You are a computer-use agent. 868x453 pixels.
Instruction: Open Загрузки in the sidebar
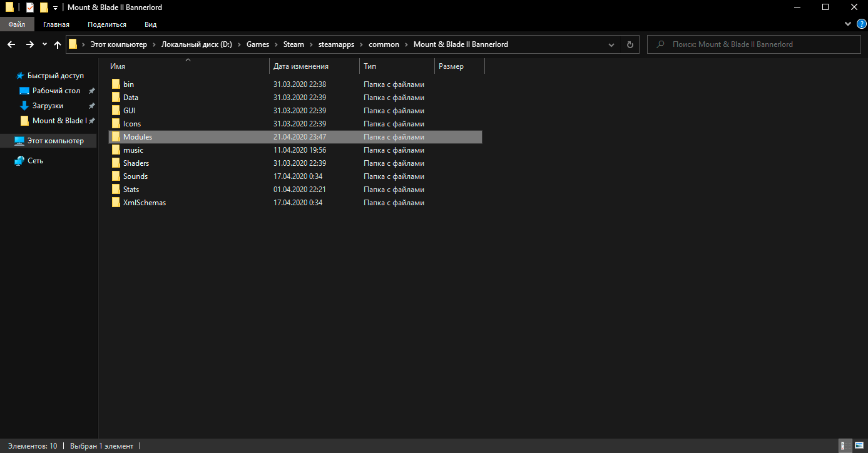click(x=48, y=106)
